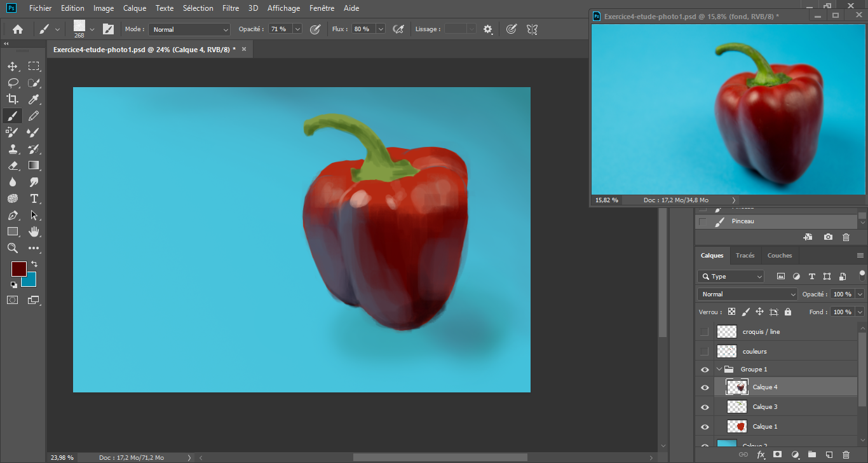Select the Eraser tool

pos(12,165)
